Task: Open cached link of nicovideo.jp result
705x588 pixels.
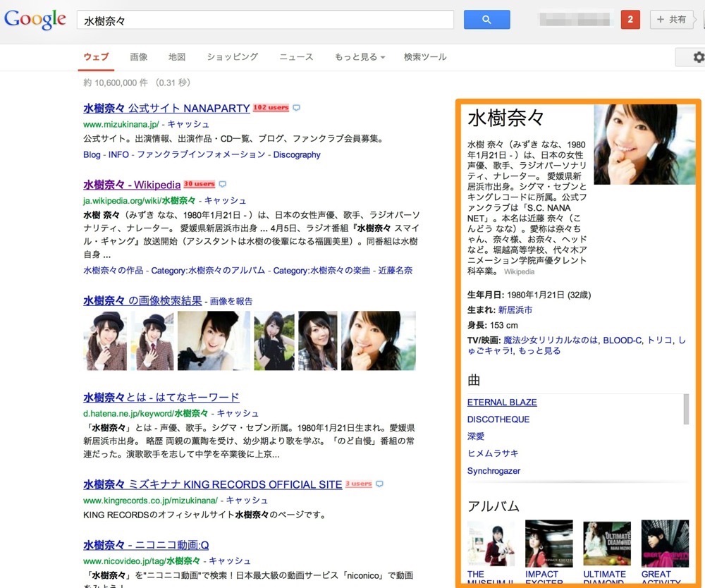Action: (230, 561)
